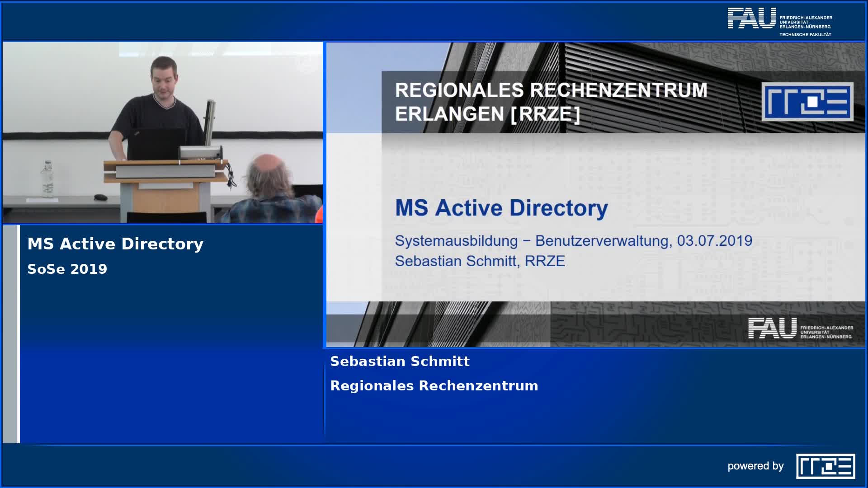Click the 'SoSe 2019' semester label
Image resolution: width=868 pixels, height=488 pixels.
coord(67,269)
